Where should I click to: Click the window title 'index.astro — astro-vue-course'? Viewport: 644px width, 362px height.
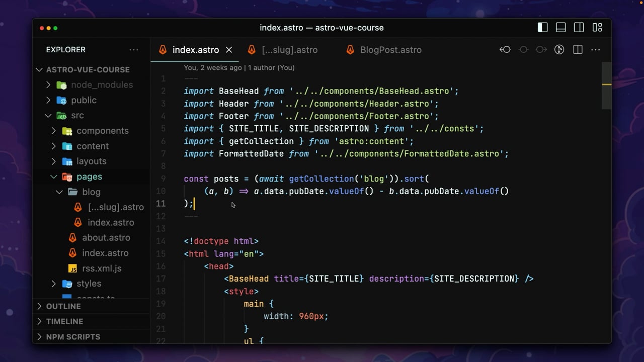(x=321, y=28)
